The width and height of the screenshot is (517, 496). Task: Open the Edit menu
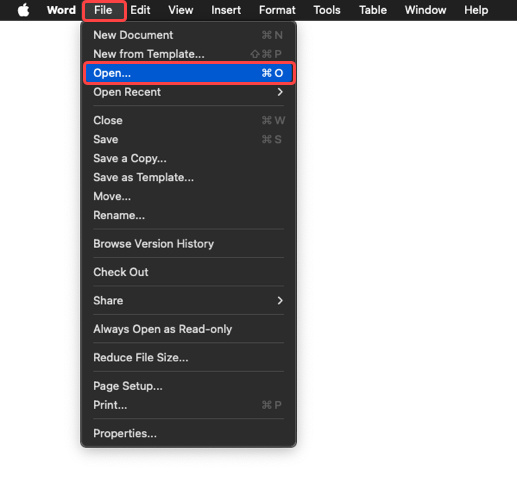pyautogui.click(x=140, y=10)
